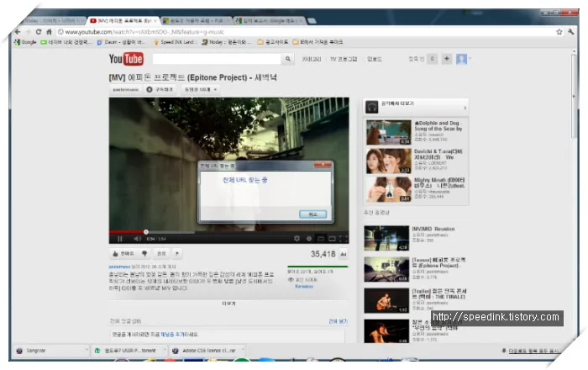Viewport: 588px width, 370px height.
Task: Switch to the small player size icon
Action: 321,239
